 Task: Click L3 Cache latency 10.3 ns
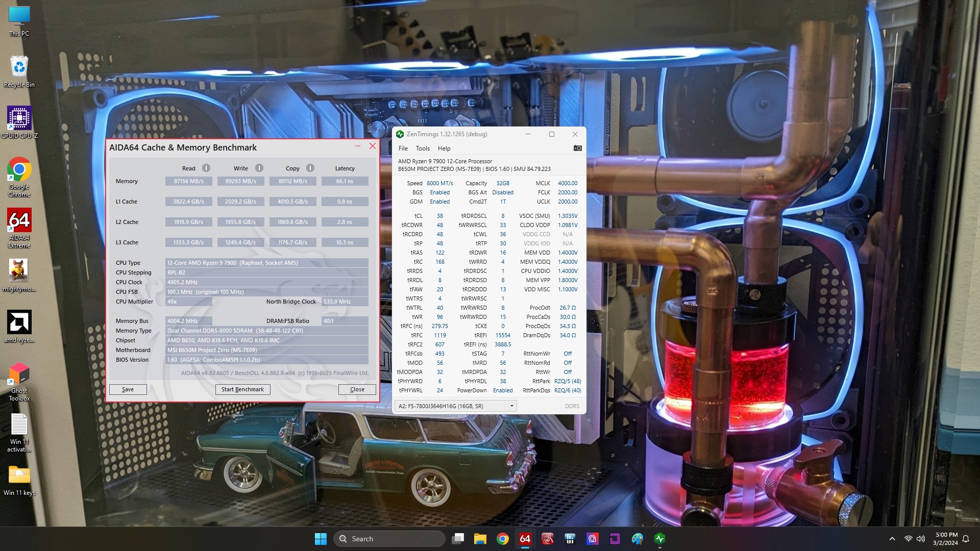345,242
